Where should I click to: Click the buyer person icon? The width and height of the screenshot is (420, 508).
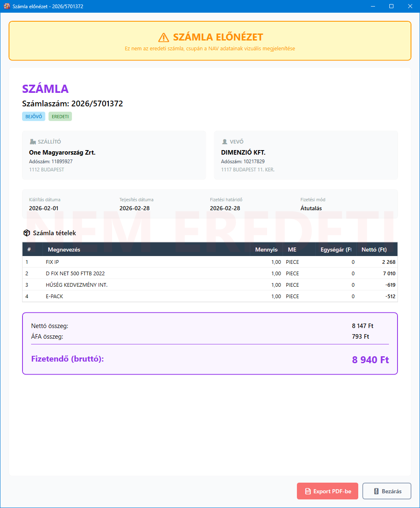click(x=225, y=142)
